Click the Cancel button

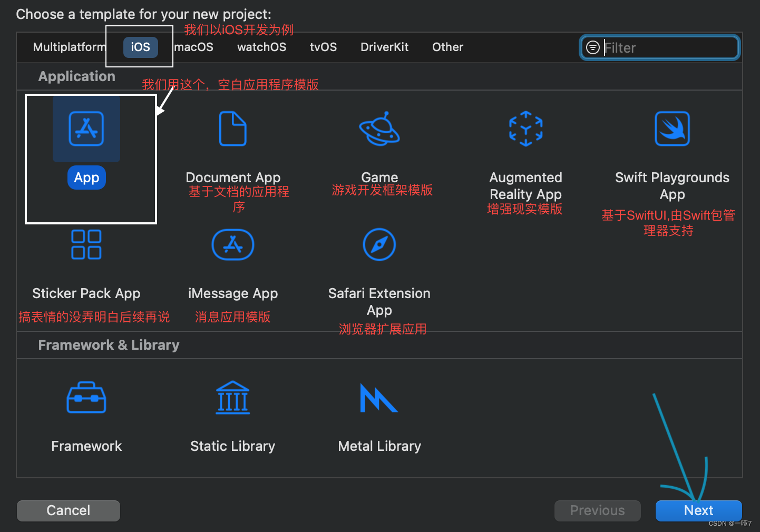point(69,510)
